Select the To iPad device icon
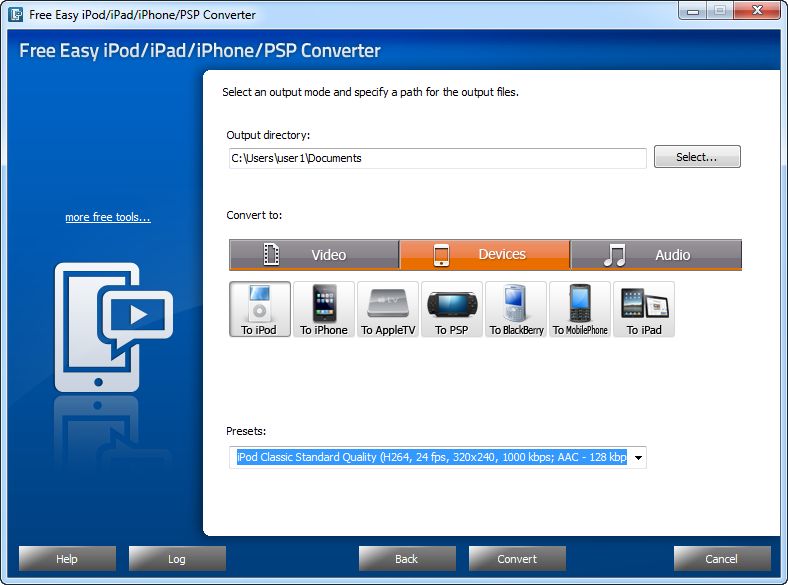788x585 pixels. [x=644, y=309]
